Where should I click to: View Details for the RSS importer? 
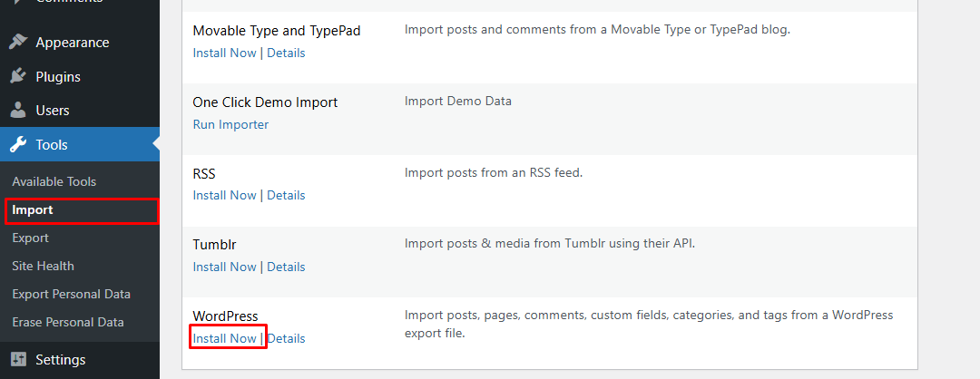(x=286, y=195)
